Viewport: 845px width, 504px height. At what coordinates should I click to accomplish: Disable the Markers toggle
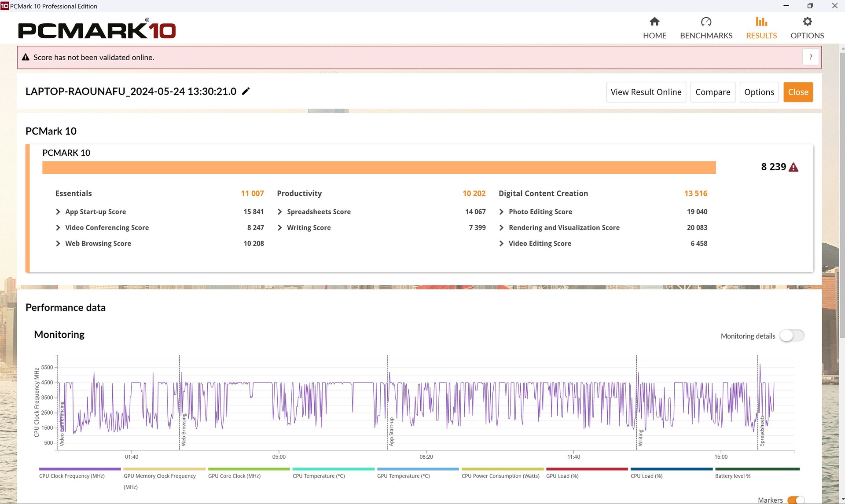tap(796, 500)
